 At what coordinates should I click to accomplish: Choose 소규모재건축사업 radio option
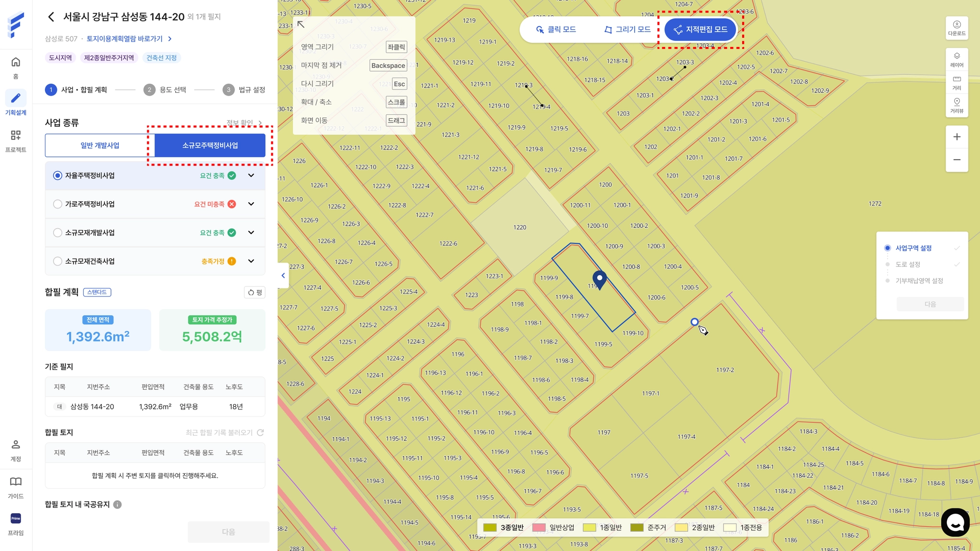click(x=57, y=261)
